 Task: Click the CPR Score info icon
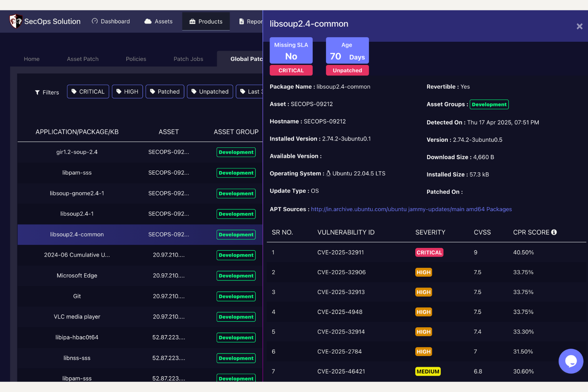tap(555, 232)
